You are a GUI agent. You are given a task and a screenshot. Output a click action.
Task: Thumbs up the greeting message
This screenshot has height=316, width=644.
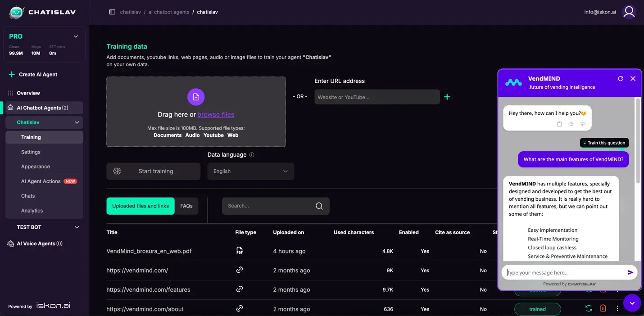pos(571,124)
